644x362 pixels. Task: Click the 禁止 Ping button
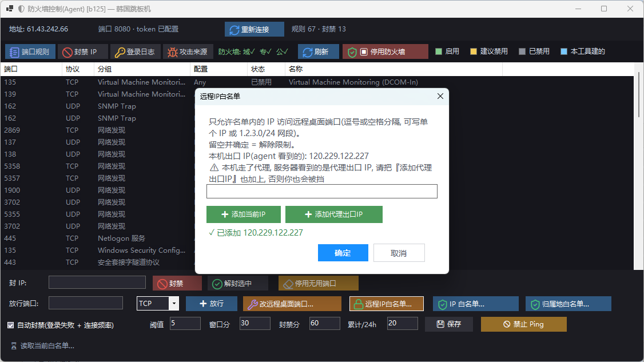click(524, 324)
